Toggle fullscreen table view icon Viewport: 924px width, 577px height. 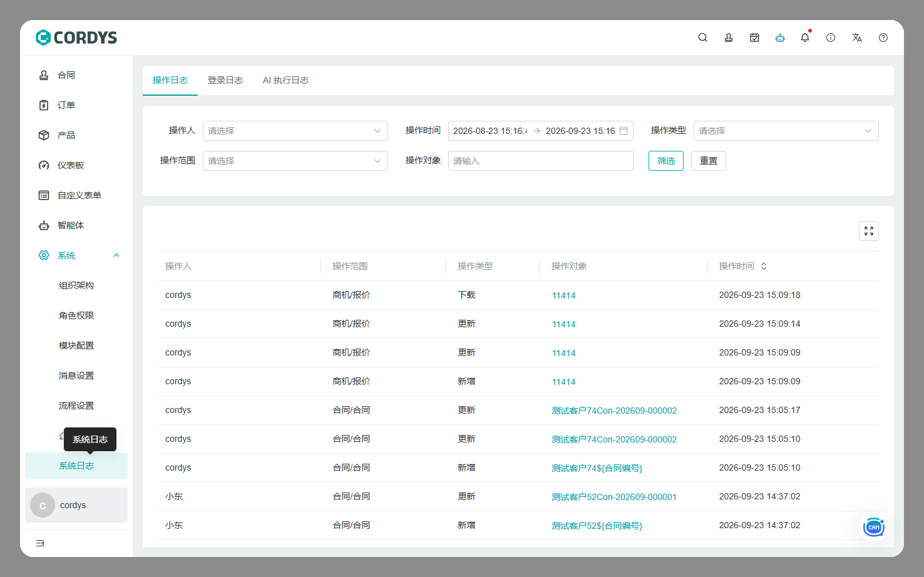[x=869, y=231]
